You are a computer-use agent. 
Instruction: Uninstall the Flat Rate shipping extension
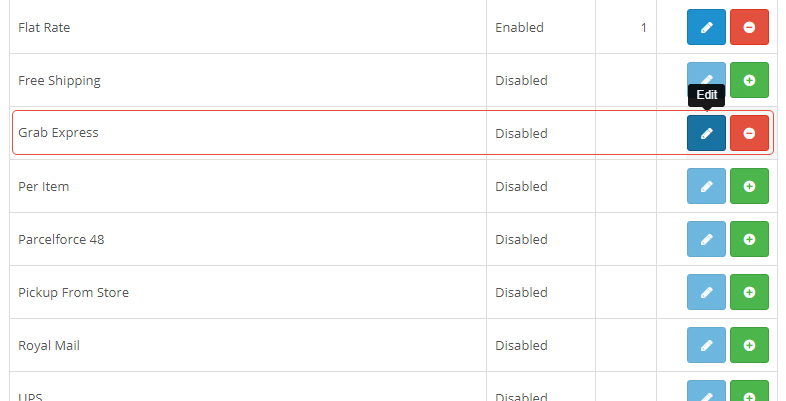click(x=749, y=27)
